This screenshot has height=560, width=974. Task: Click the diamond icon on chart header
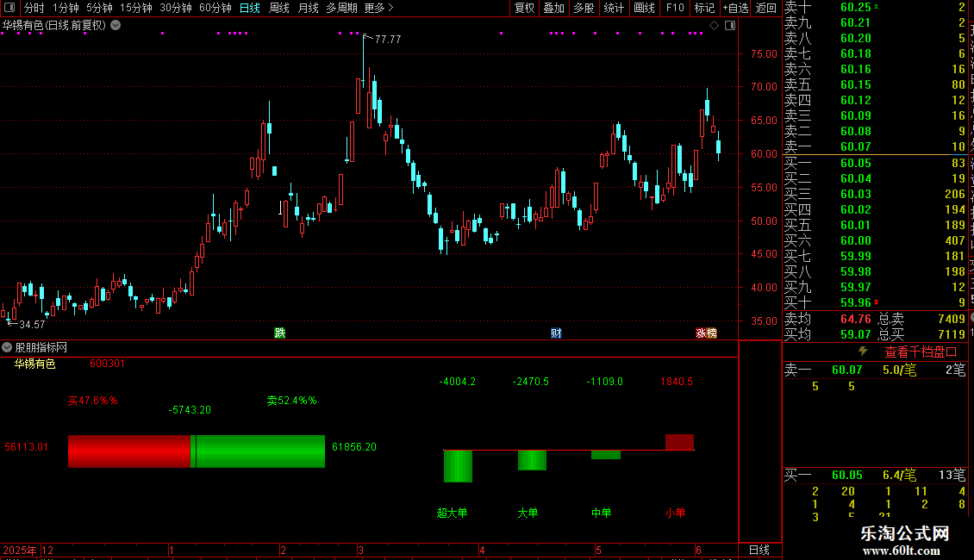715,26
